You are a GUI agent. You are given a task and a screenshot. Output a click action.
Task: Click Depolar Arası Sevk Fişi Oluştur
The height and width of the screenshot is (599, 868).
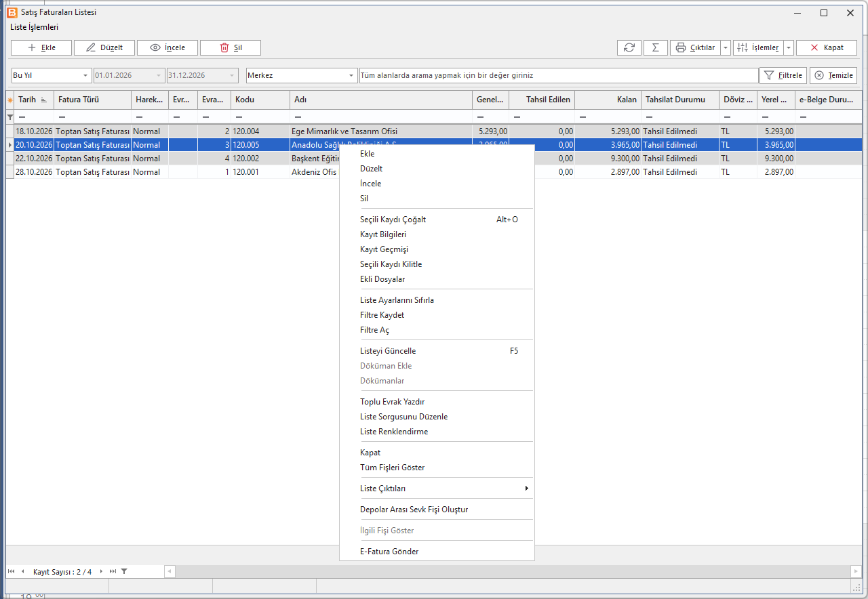437,510
